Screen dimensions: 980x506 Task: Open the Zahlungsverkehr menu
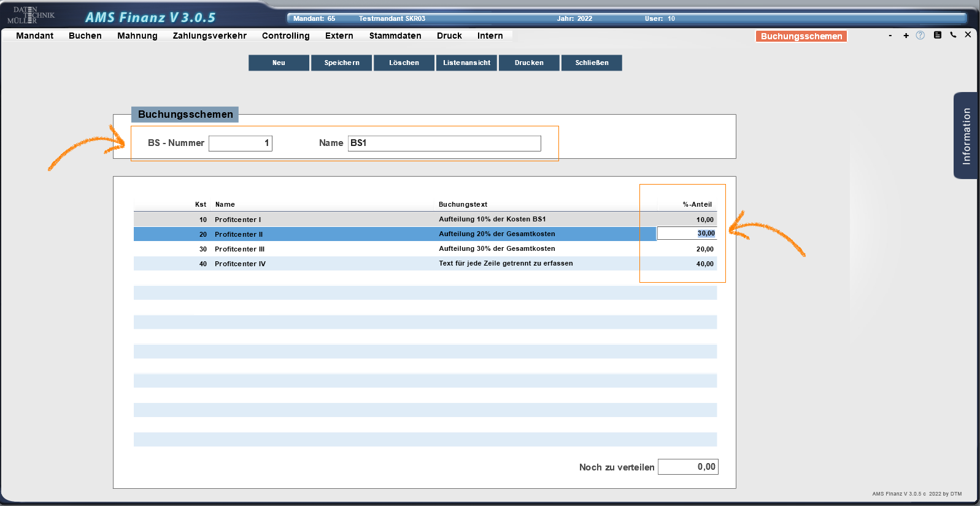[x=209, y=36]
